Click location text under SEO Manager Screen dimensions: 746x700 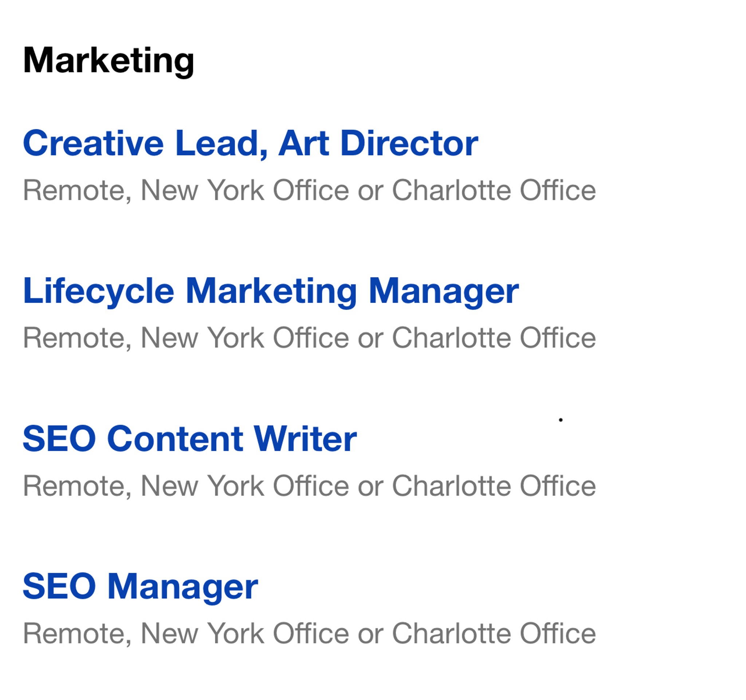pyautogui.click(x=309, y=634)
